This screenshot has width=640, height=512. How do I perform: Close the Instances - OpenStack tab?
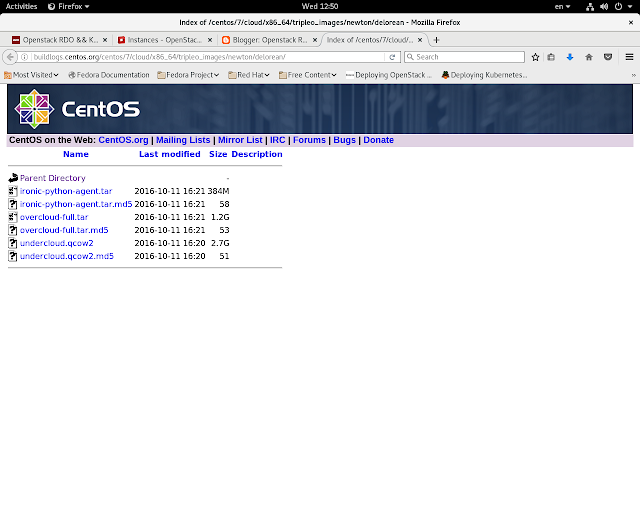tap(210, 40)
